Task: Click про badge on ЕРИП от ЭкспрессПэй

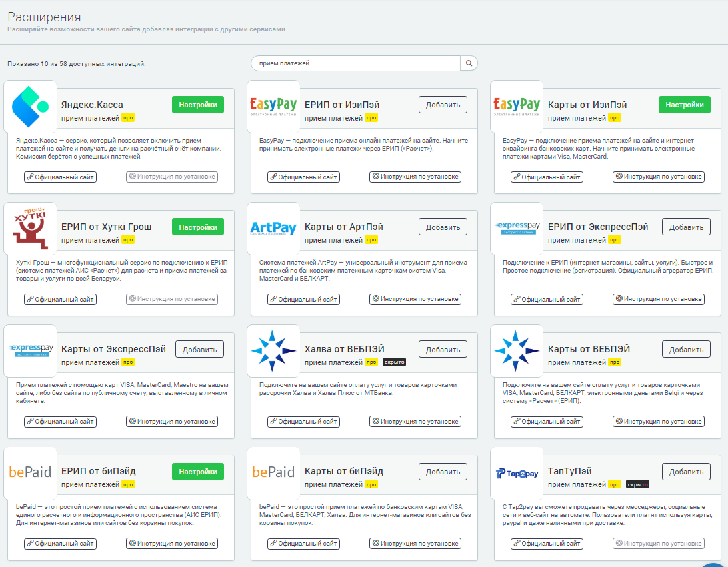Action: [x=615, y=240]
